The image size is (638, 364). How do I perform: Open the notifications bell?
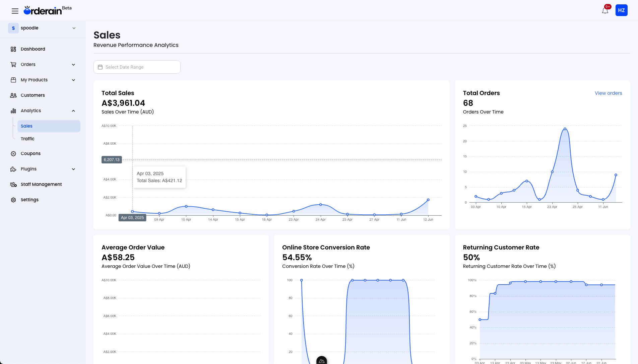605,10
